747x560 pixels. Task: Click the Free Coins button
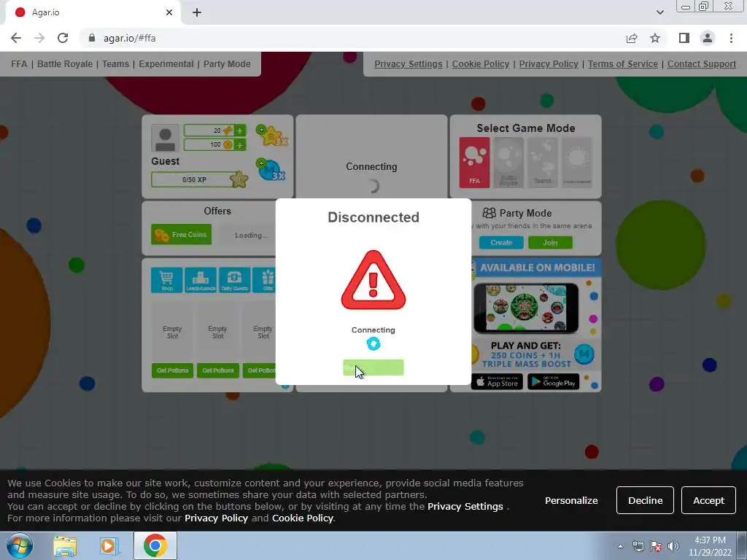click(x=181, y=234)
